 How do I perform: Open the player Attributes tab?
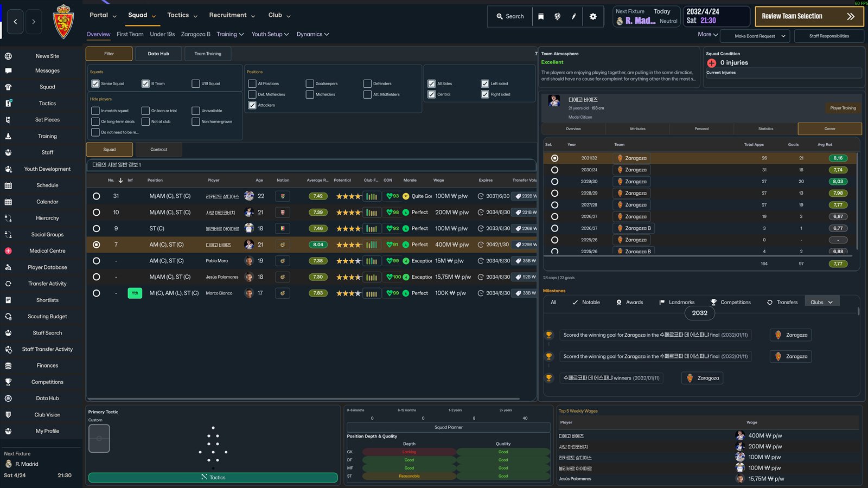[637, 129]
